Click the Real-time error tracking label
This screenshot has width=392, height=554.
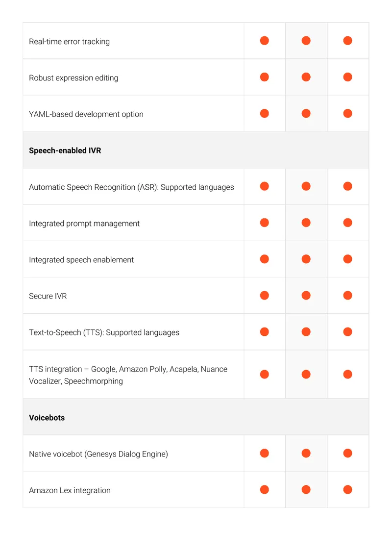[69, 42]
